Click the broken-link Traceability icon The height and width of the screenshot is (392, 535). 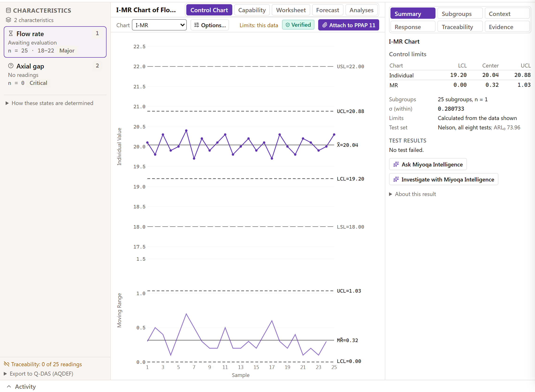[x=7, y=364]
